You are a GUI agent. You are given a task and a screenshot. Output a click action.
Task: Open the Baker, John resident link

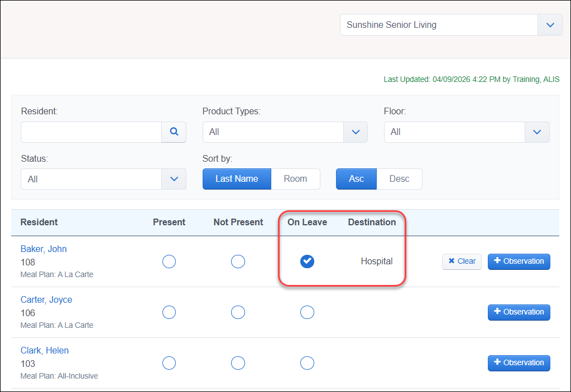[x=44, y=249]
